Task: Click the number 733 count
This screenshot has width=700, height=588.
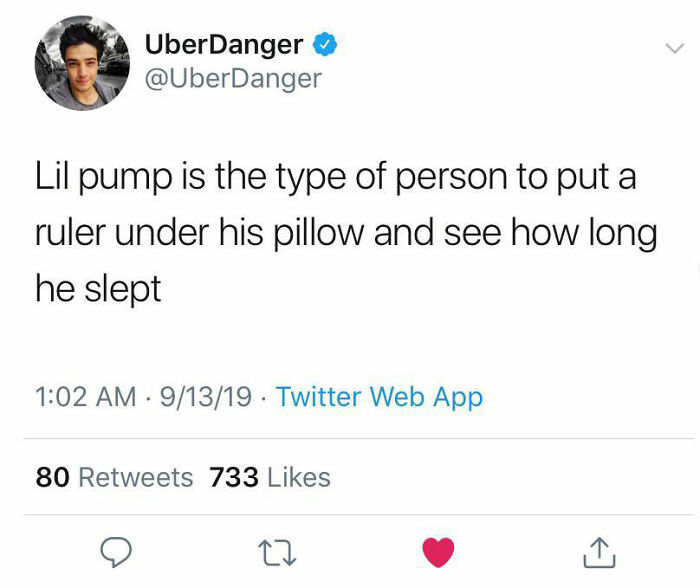Action: [x=234, y=477]
